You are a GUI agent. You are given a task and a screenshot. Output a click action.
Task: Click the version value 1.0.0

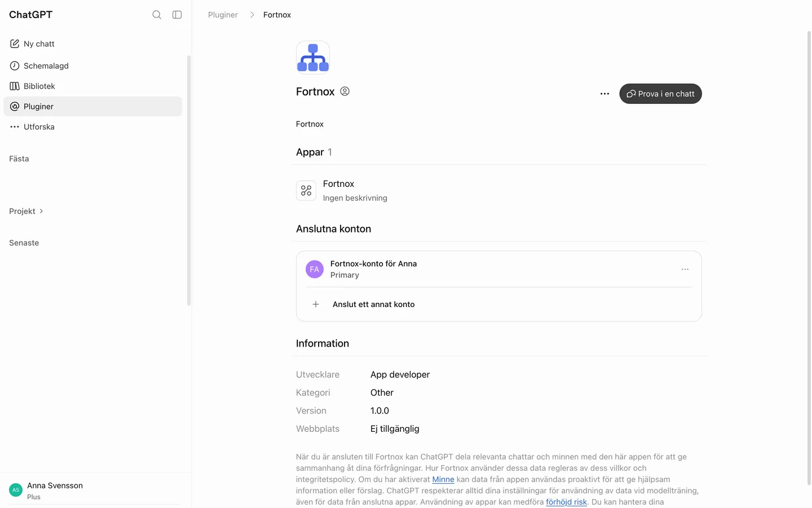tap(379, 411)
